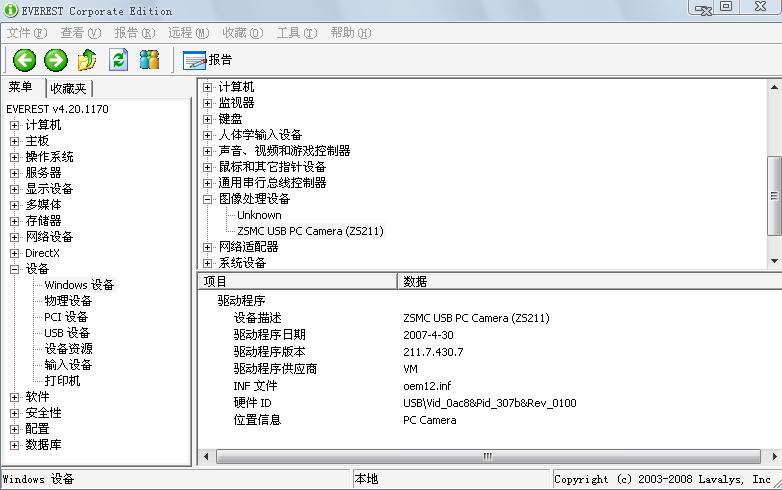
Task: Switch to the 收藏夹 tab
Action: click(x=68, y=89)
